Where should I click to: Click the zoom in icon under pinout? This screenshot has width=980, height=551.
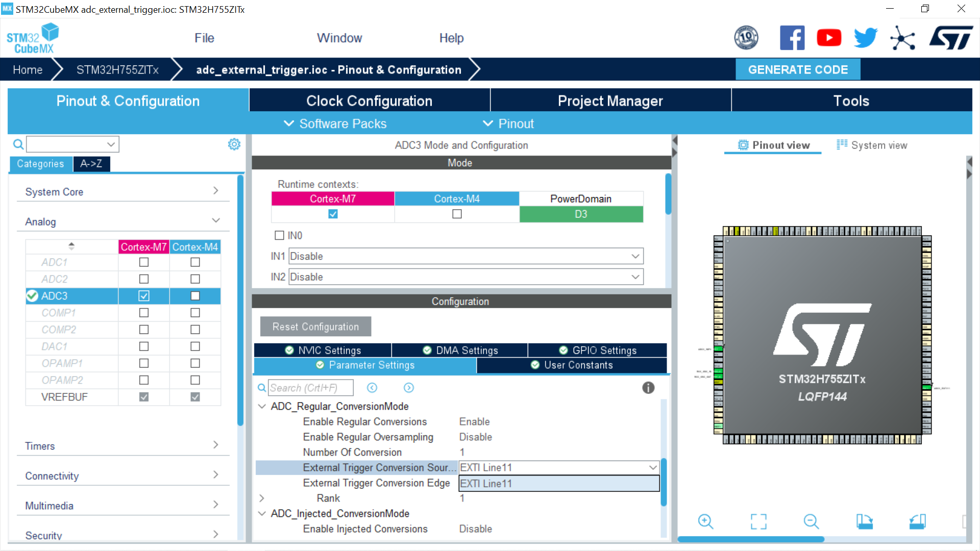(705, 521)
